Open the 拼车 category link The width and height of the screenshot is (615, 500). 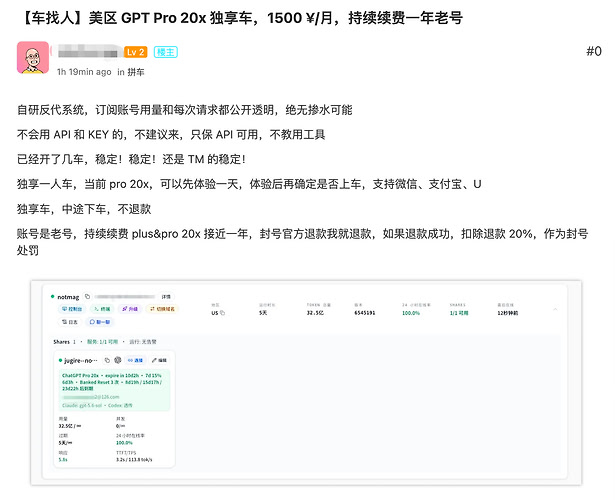point(136,72)
